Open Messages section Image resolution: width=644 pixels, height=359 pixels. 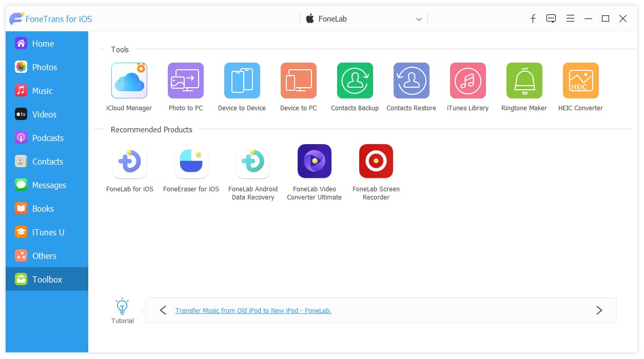(47, 185)
